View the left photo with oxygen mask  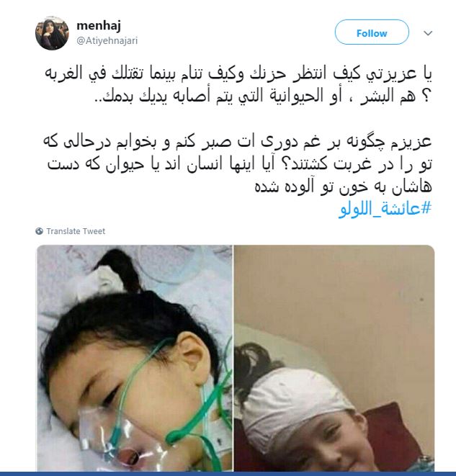135,358
